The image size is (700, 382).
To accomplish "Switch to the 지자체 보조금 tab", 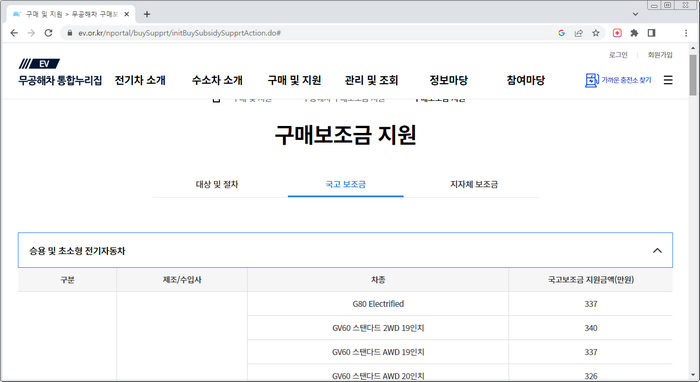I will [474, 184].
